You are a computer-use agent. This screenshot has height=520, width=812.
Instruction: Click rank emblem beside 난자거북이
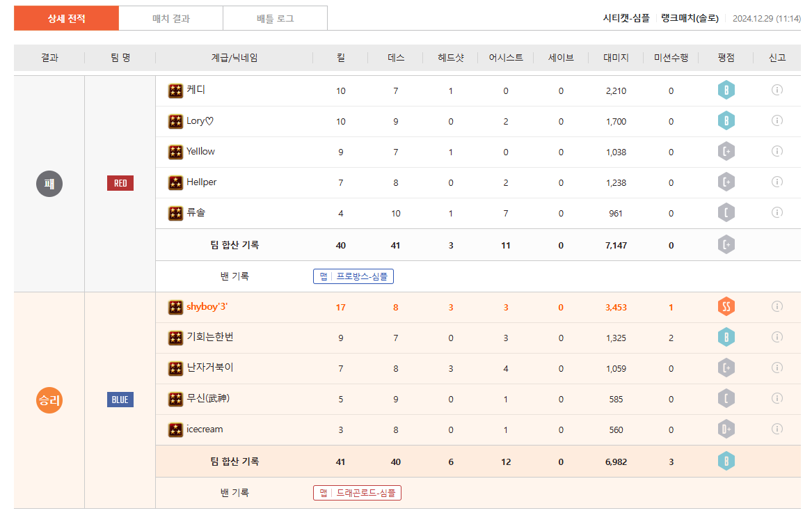176,368
